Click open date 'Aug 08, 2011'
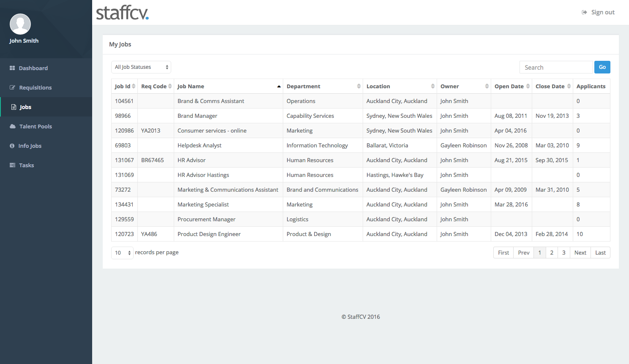The width and height of the screenshot is (629, 364). point(511,116)
